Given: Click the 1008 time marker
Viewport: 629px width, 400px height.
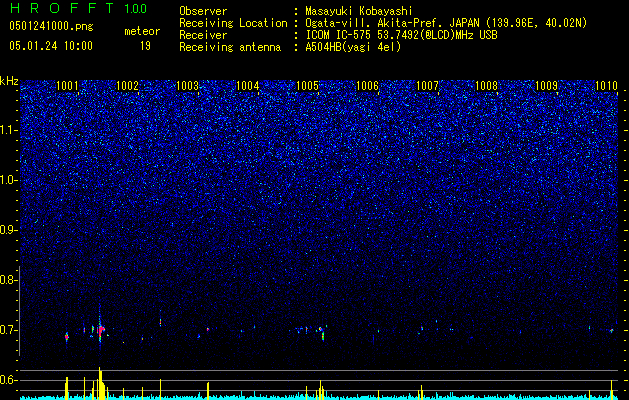Looking at the screenshot, I should pyautogui.click(x=486, y=85).
